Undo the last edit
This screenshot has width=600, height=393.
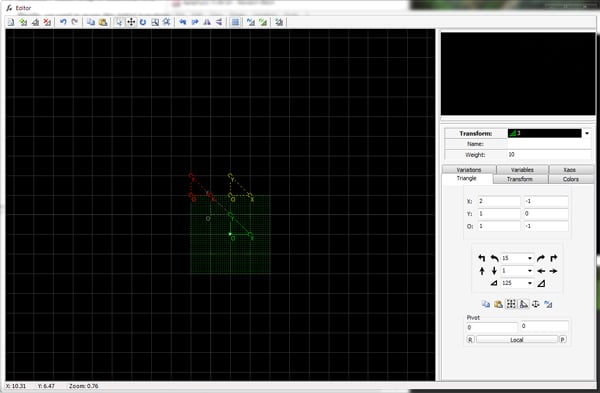(63, 22)
